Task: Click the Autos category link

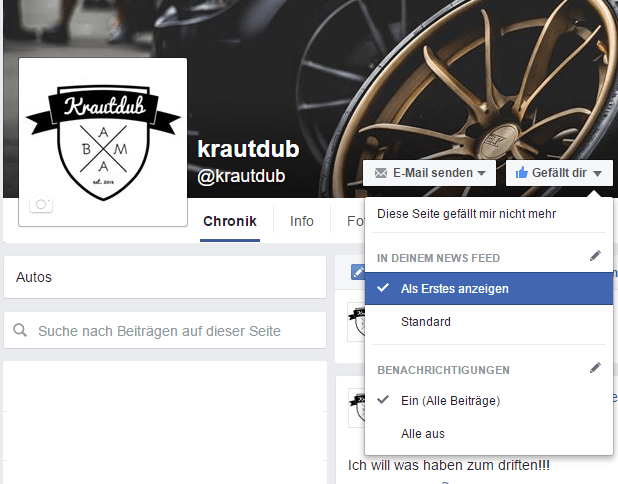Action: 34,277
